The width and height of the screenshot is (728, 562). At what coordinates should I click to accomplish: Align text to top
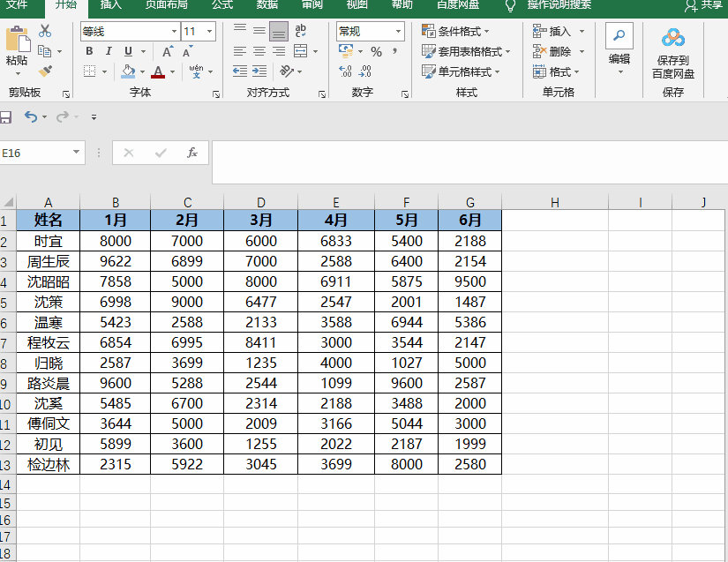tap(240, 31)
